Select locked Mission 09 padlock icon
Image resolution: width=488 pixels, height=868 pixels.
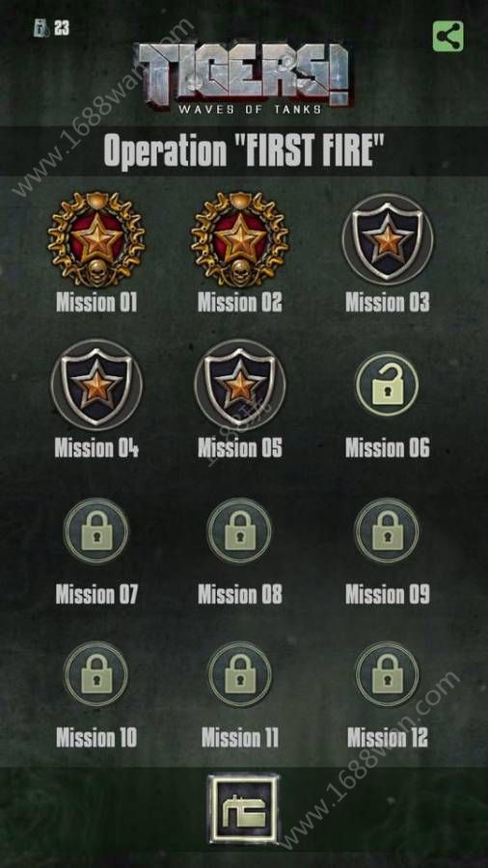[387, 530]
